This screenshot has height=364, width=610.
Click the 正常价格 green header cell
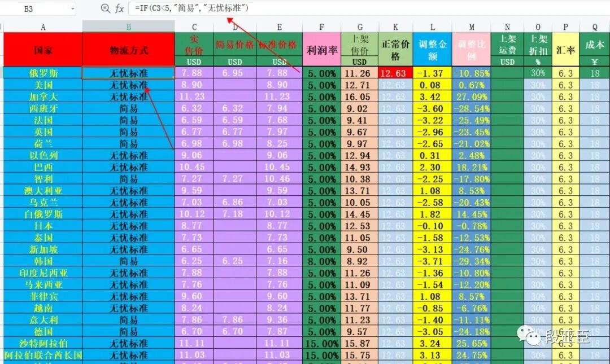(395, 50)
